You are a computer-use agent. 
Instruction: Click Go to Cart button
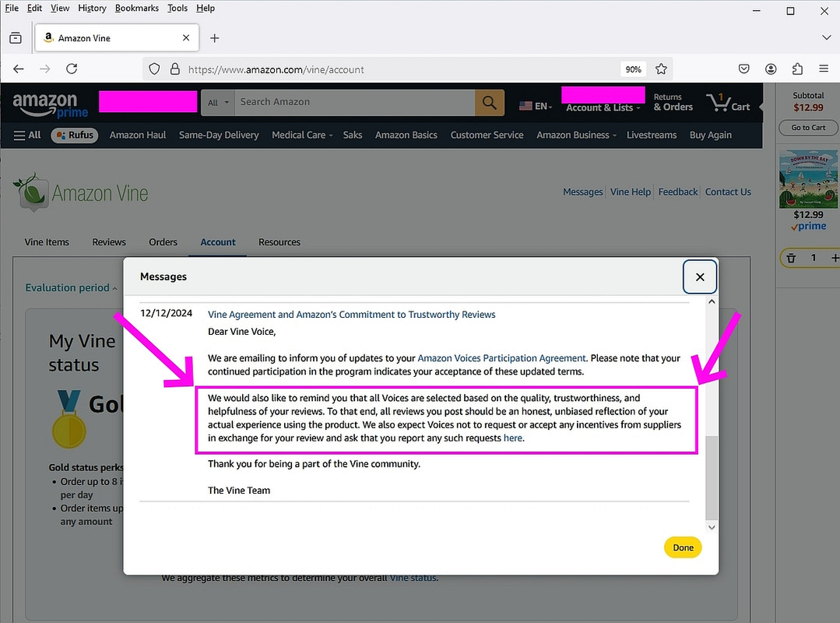point(808,128)
